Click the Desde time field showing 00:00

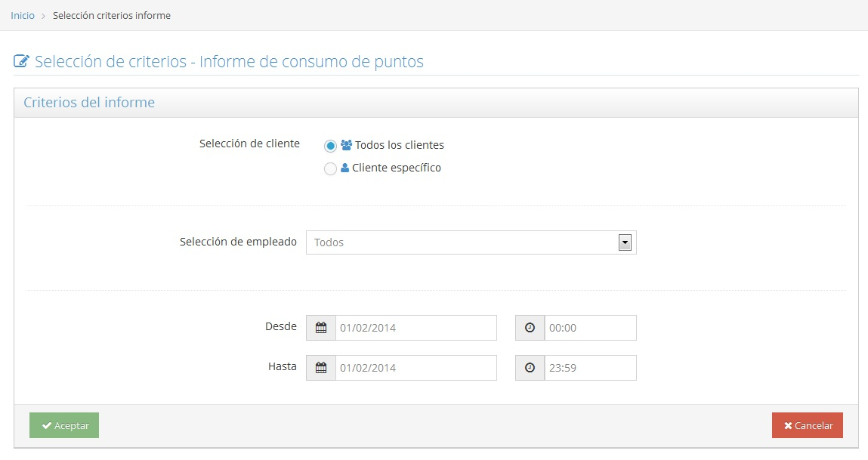click(589, 328)
